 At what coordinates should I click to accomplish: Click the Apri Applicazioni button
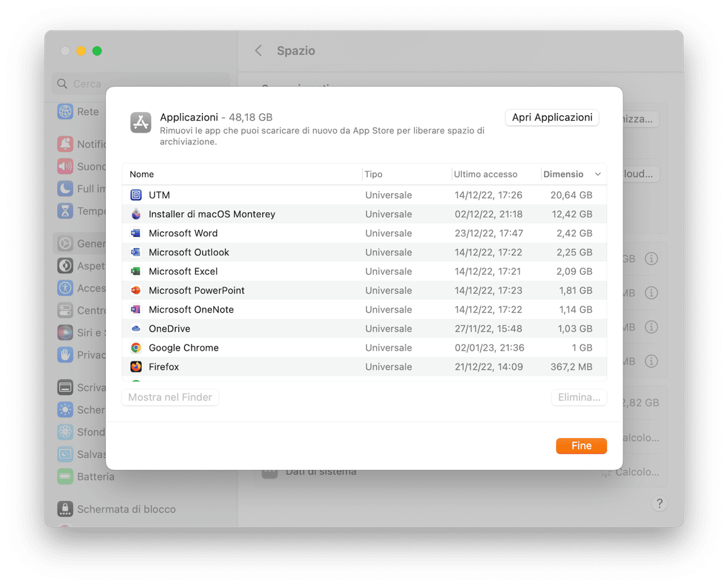pos(552,117)
